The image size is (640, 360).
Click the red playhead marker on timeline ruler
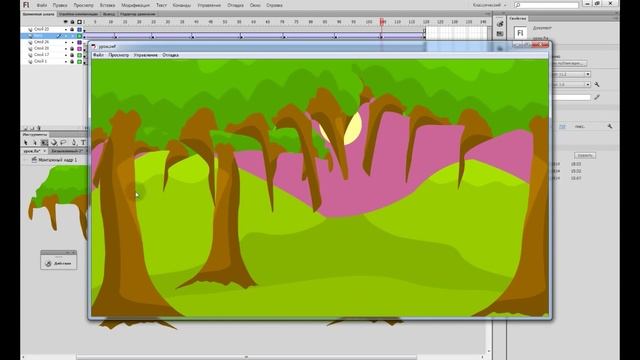[382, 21]
